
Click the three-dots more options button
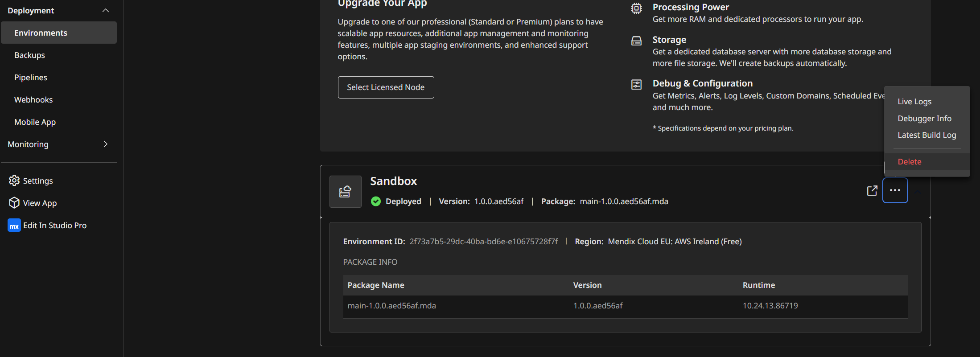[895, 190]
